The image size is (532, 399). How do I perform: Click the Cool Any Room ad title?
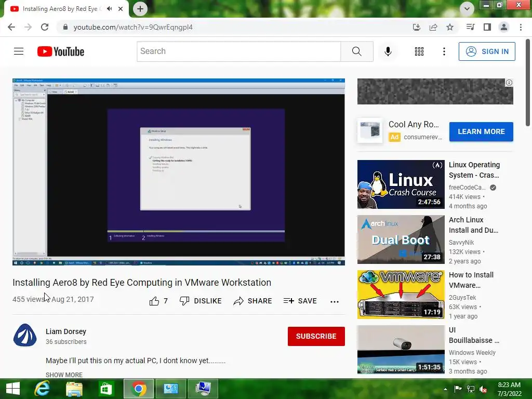pos(414,125)
